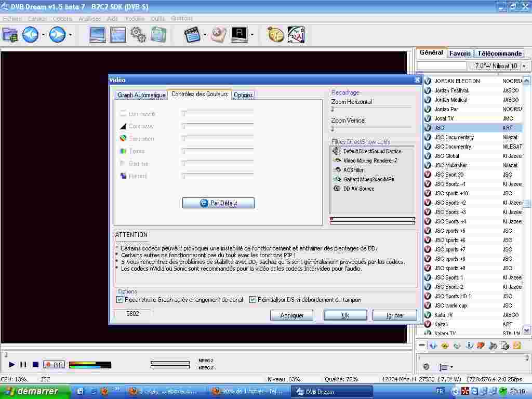
Task: Click the Contraste slider track
Action: point(218,126)
